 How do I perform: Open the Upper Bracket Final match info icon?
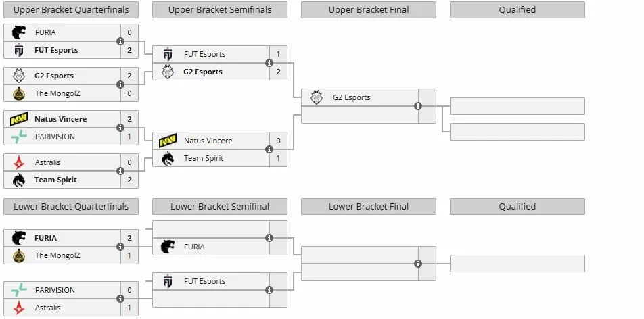click(418, 106)
